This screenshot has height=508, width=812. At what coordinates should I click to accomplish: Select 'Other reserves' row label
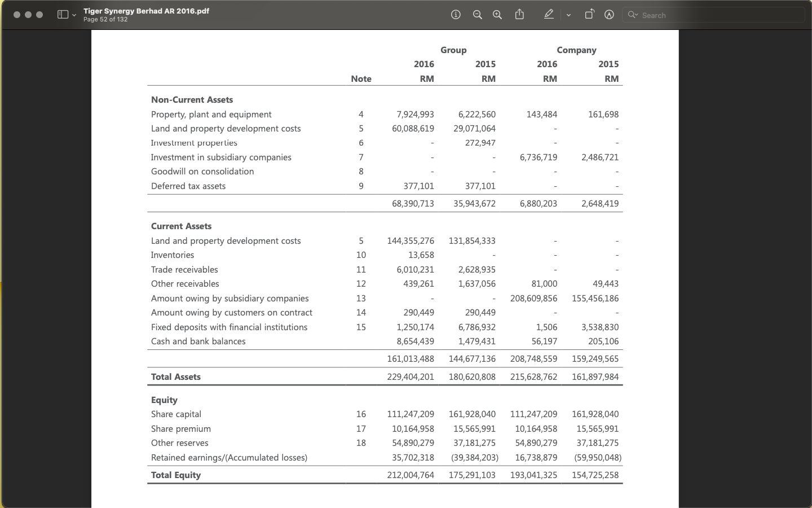tap(180, 443)
